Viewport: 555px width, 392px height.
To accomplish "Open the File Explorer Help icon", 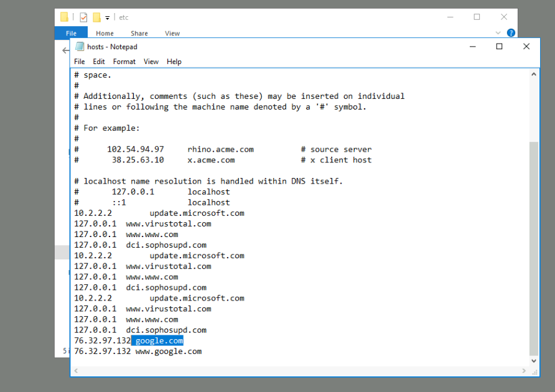I will [x=511, y=33].
